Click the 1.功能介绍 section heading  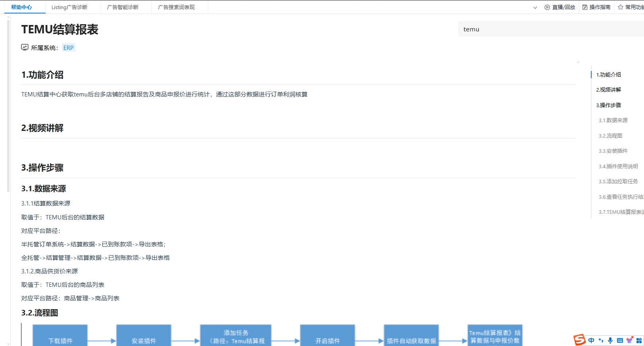tap(42, 75)
